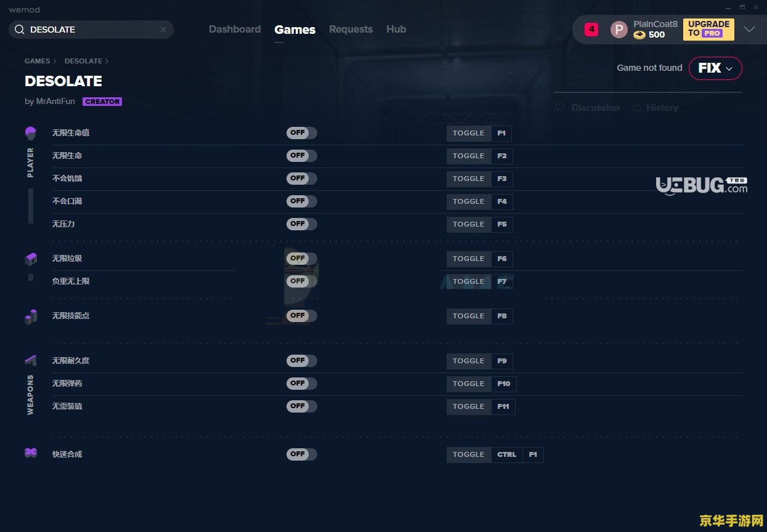Screen dimensions: 767x532
Task: Click the Weapons gun category icon
Action: tap(31, 360)
